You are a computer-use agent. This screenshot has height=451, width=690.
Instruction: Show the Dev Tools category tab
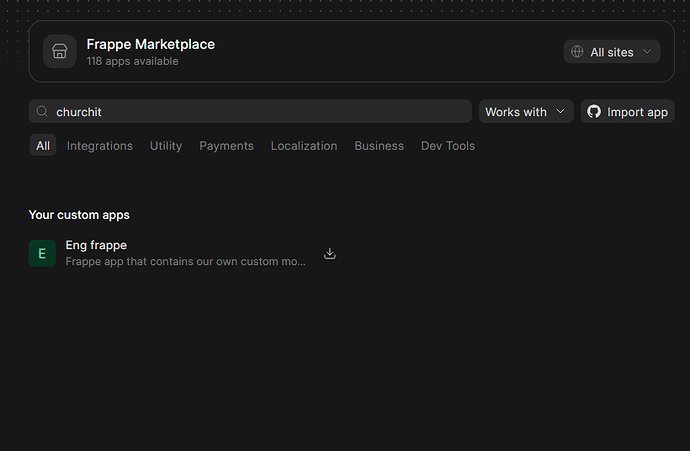pyautogui.click(x=448, y=146)
